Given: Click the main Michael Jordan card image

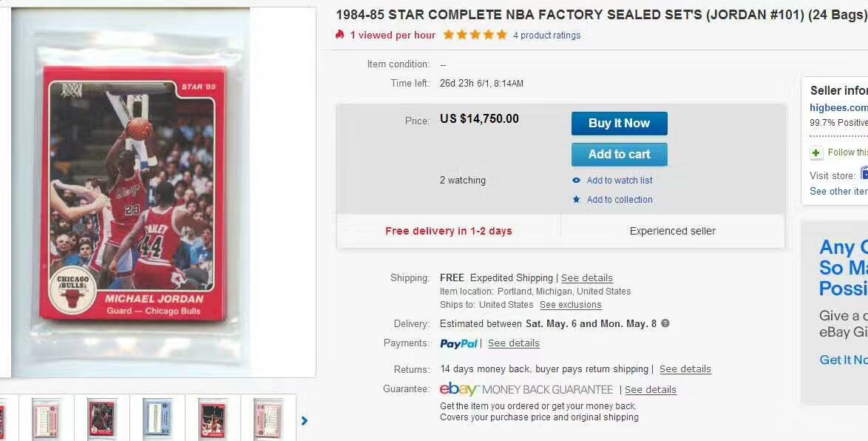Looking at the screenshot, I should [132, 194].
